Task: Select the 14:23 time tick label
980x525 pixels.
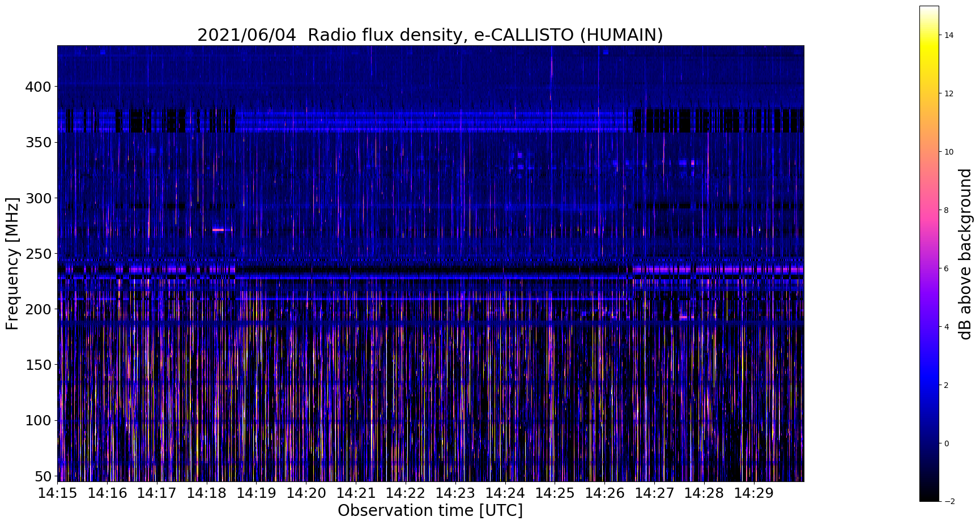Action: coord(455,493)
